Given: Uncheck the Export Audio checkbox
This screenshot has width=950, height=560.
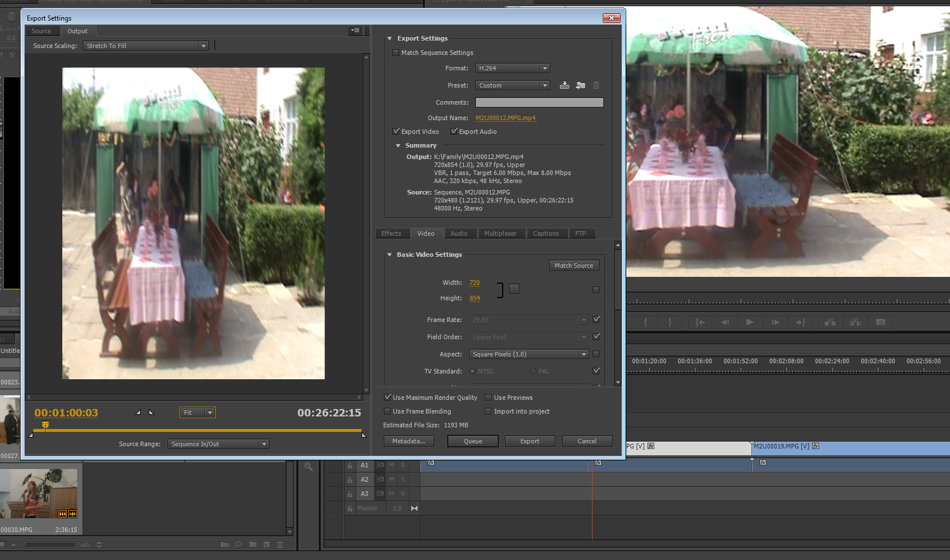Looking at the screenshot, I should click(454, 132).
